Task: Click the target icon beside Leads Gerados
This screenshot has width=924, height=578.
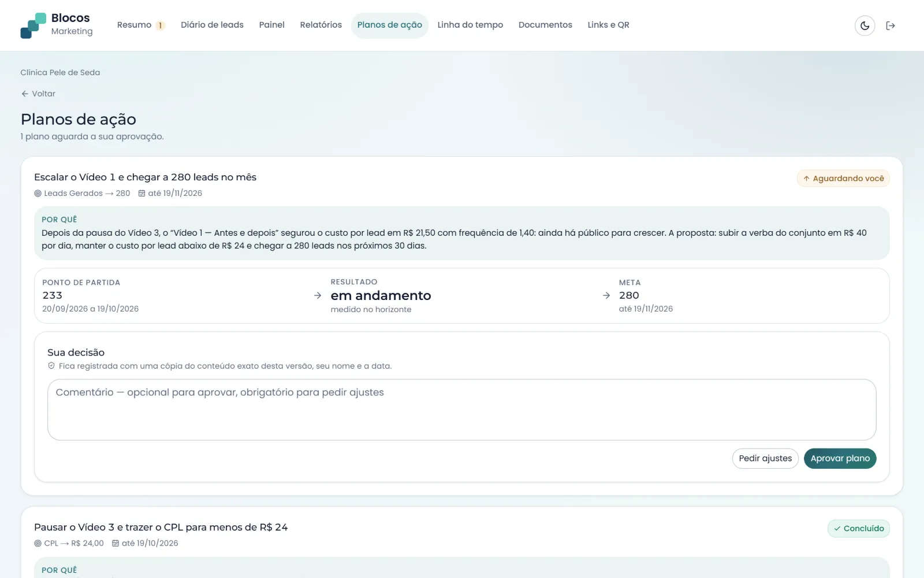Action: point(38,194)
